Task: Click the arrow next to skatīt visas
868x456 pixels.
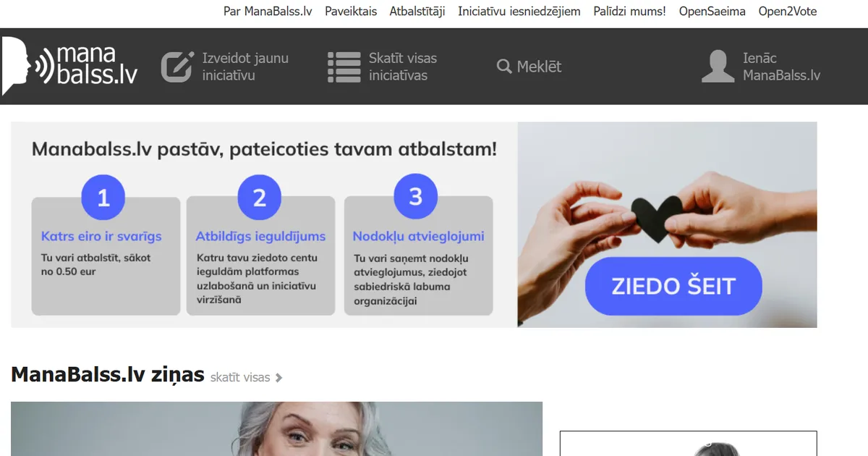Action: click(x=279, y=378)
